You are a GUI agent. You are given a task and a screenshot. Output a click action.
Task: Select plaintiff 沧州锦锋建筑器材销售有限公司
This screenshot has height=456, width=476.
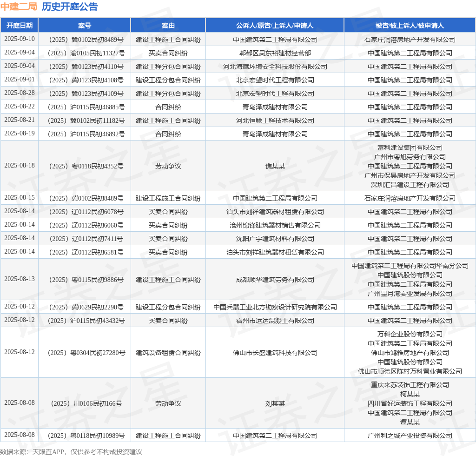tap(275, 225)
